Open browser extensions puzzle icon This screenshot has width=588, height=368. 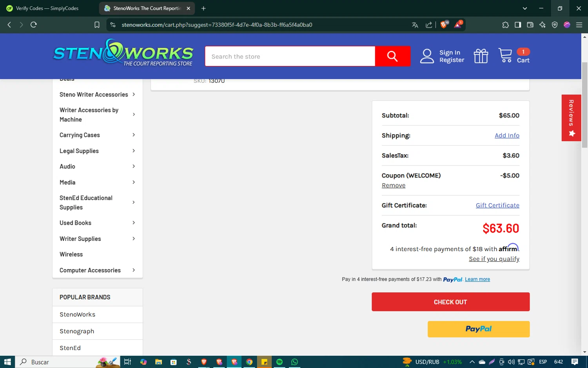click(x=505, y=25)
